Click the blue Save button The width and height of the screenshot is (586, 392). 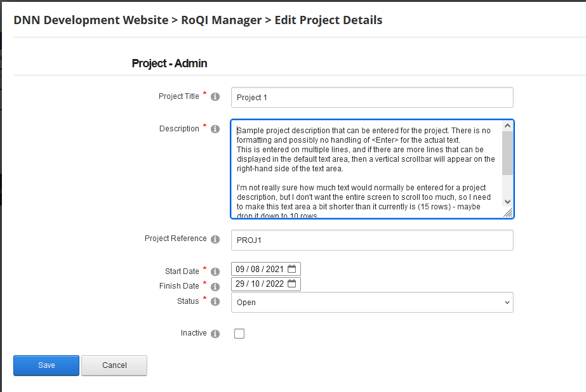46,365
